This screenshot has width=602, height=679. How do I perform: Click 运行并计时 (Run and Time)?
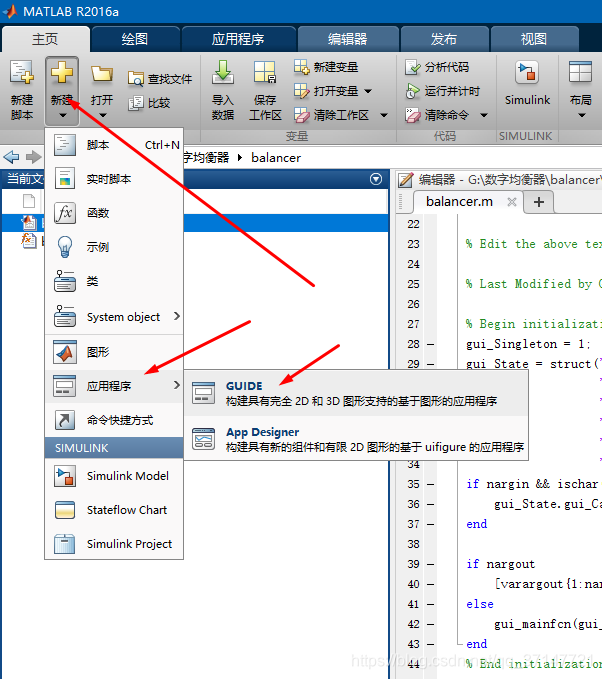pyautogui.click(x=442, y=91)
